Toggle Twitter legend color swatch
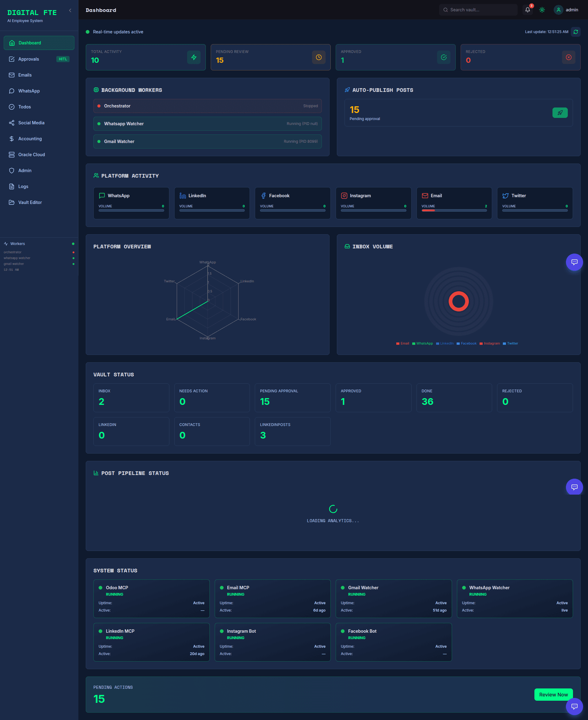This screenshot has width=588, height=720. tap(504, 343)
